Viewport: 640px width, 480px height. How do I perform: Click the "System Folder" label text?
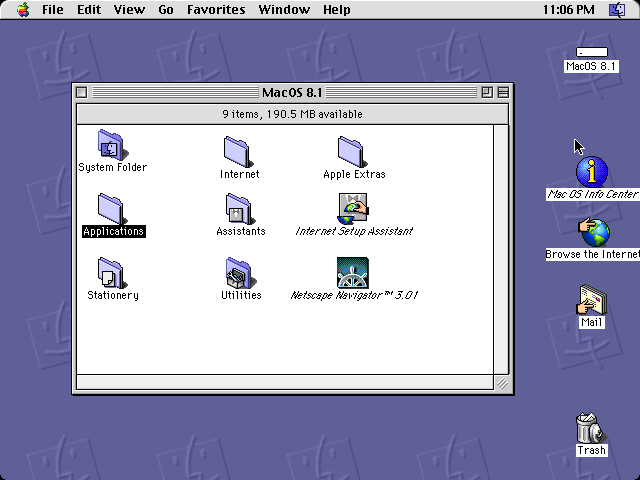tap(113, 167)
